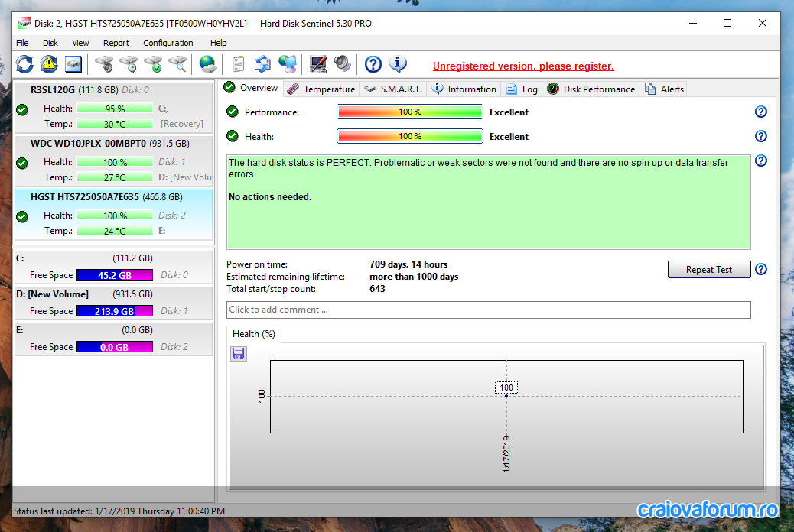Click the Health 100 % gradient bar in Overview
Viewport: 794px width, 532px height.
pos(410,136)
